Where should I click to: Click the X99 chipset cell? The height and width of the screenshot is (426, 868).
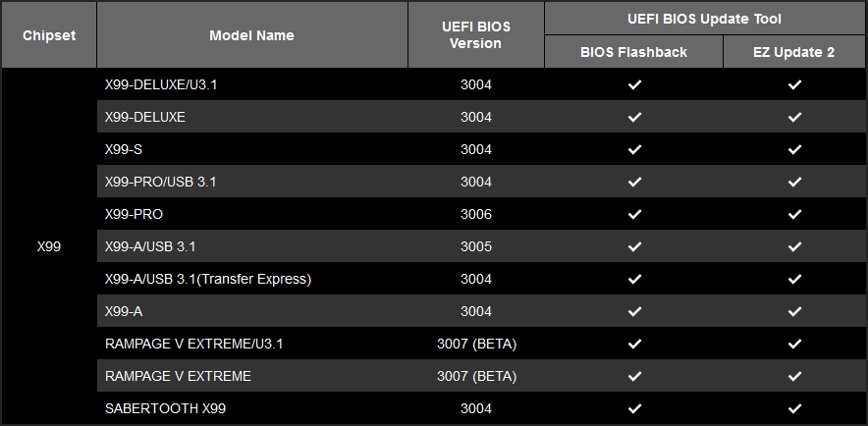[49, 246]
